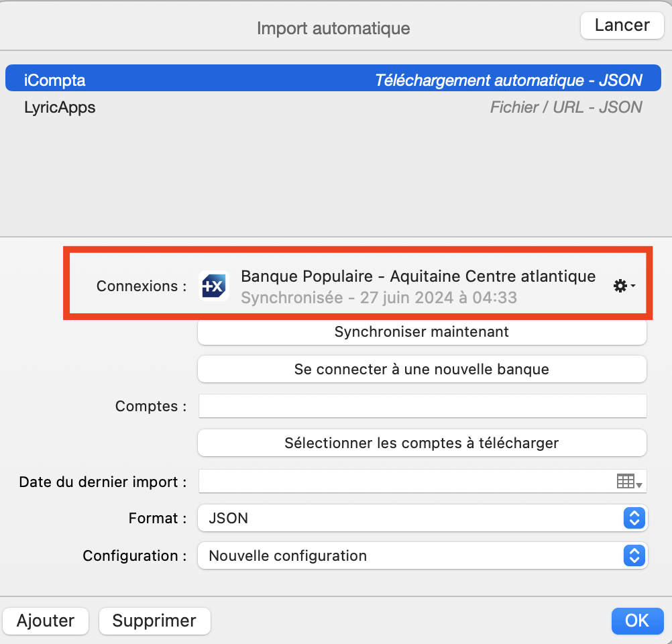Open the date picker grid icon
This screenshot has width=672, height=644.
[x=628, y=481]
